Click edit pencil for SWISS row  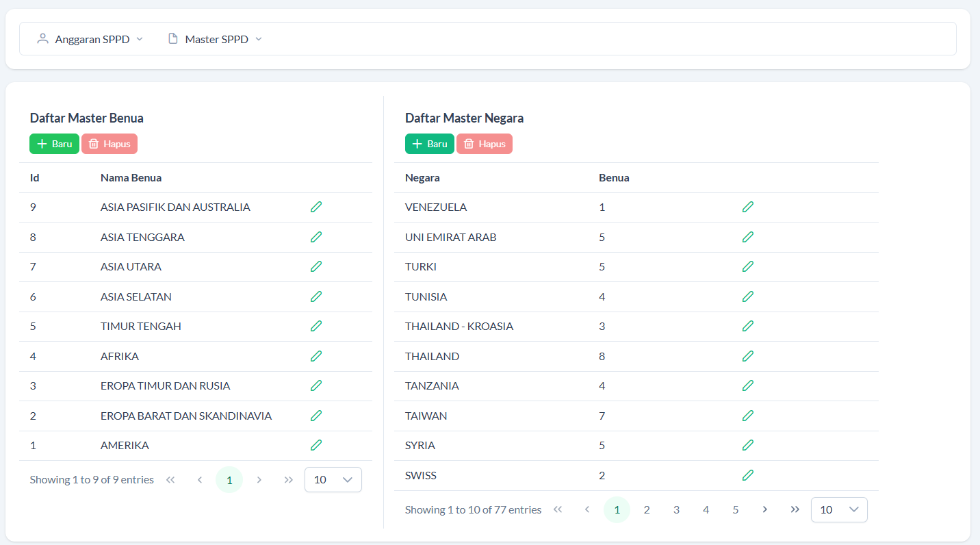[x=748, y=475]
